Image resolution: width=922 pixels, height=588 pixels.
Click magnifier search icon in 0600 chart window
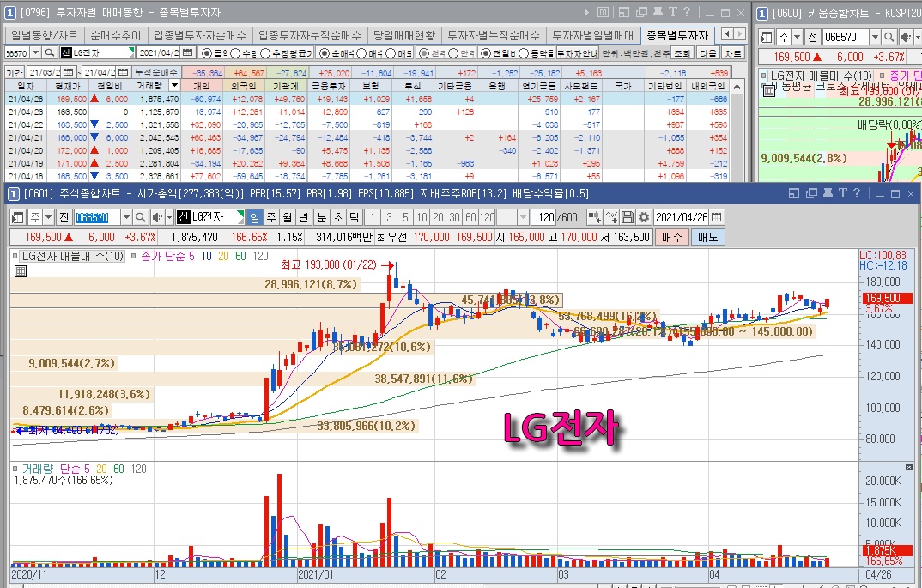(x=889, y=37)
